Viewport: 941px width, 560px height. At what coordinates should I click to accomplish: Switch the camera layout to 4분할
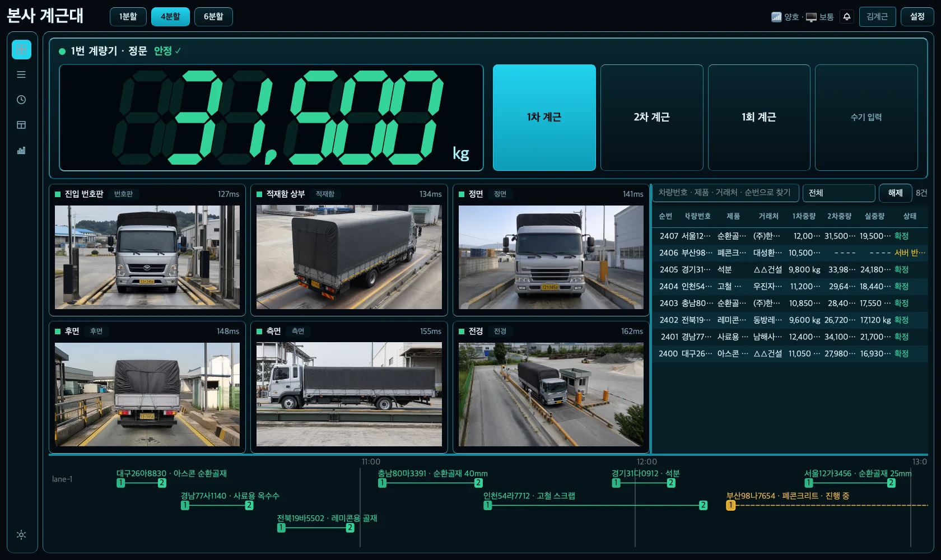[170, 17]
